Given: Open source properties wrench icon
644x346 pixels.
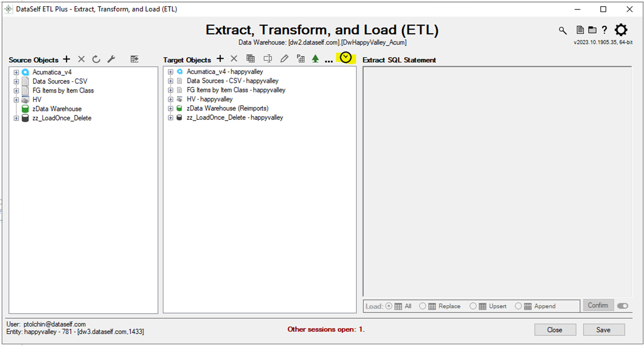Looking at the screenshot, I should (x=111, y=59).
